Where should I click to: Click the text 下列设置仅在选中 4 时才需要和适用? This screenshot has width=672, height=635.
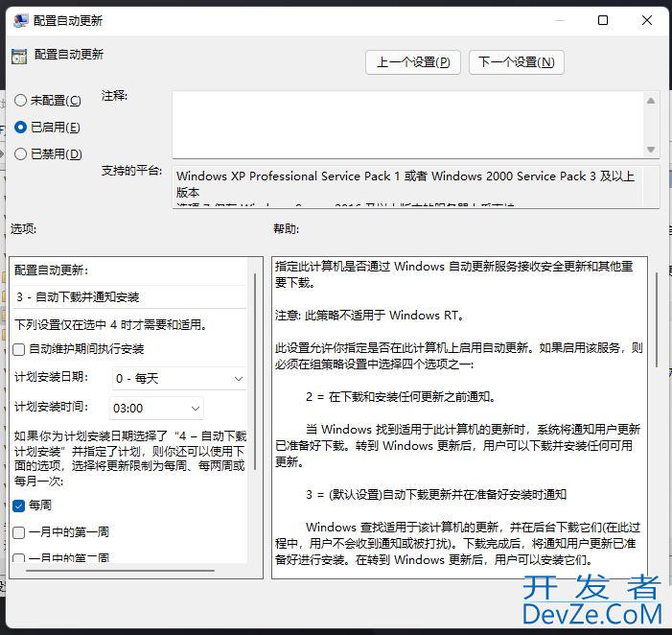pyautogui.click(x=111, y=324)
